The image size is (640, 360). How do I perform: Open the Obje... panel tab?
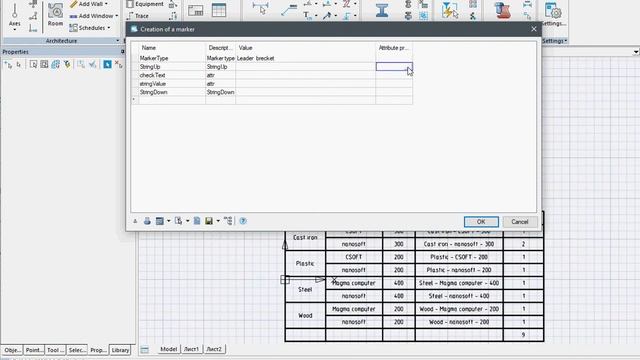(x=12, y=350)
